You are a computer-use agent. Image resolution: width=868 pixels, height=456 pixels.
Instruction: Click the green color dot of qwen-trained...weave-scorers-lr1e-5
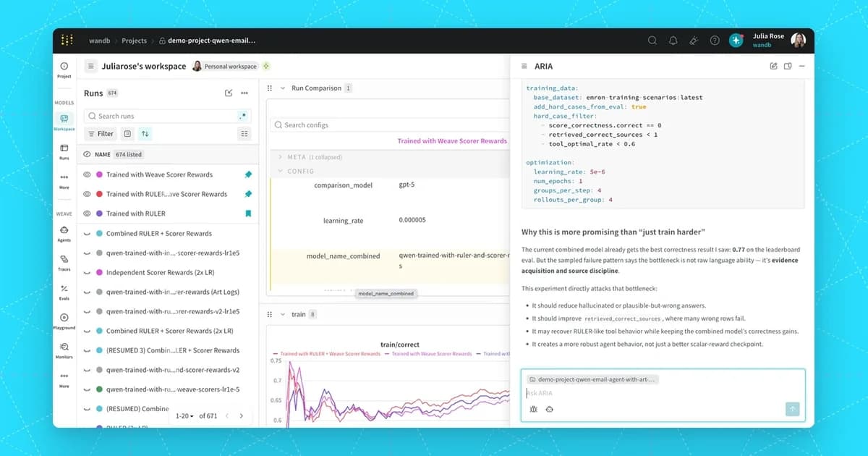(x=99, y=389)
